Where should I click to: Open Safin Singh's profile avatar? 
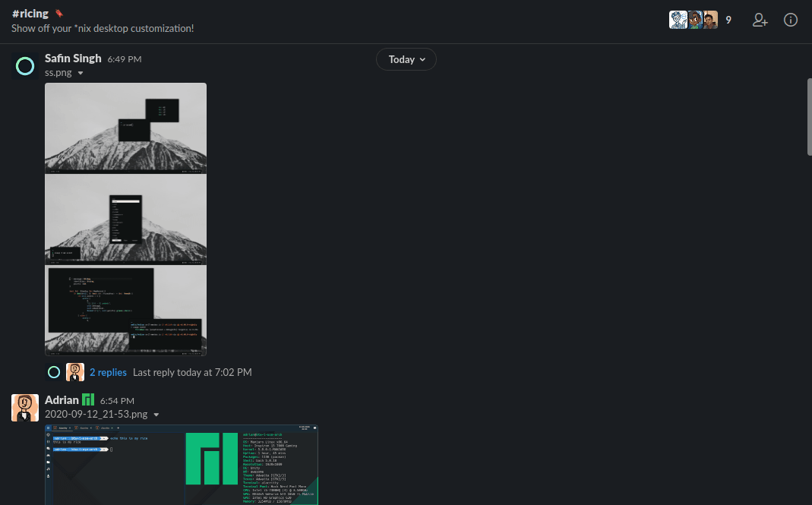click(x=25, y=66)
